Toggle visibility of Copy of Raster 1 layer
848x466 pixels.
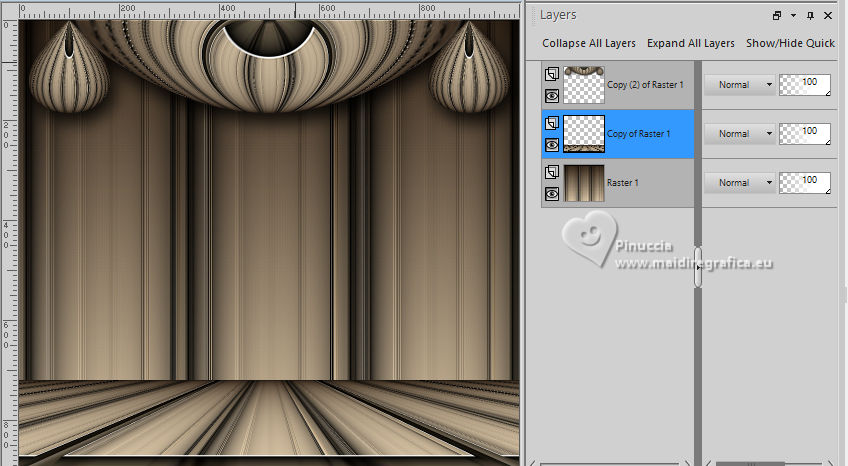point(551,144)
